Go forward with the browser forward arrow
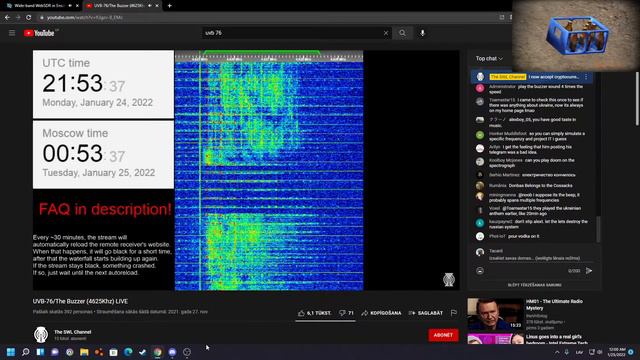This screenshot has height=360, width=640. 18,18
